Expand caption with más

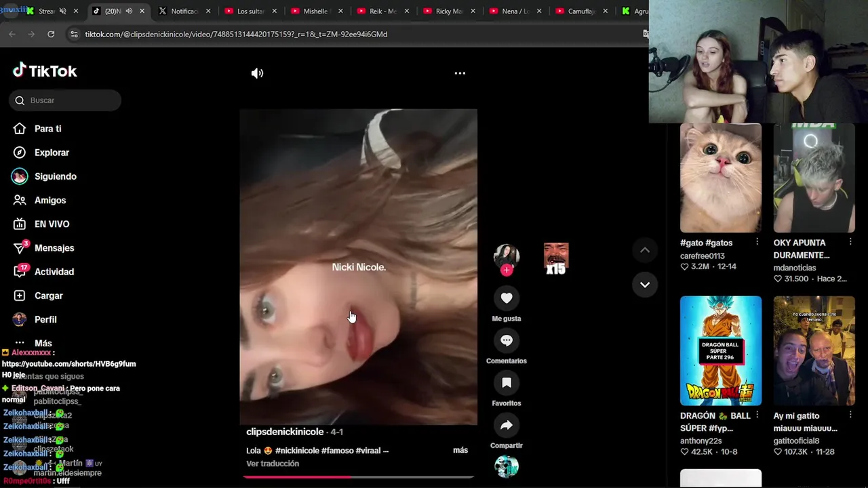pyautogui.click(x=460, y=450)
